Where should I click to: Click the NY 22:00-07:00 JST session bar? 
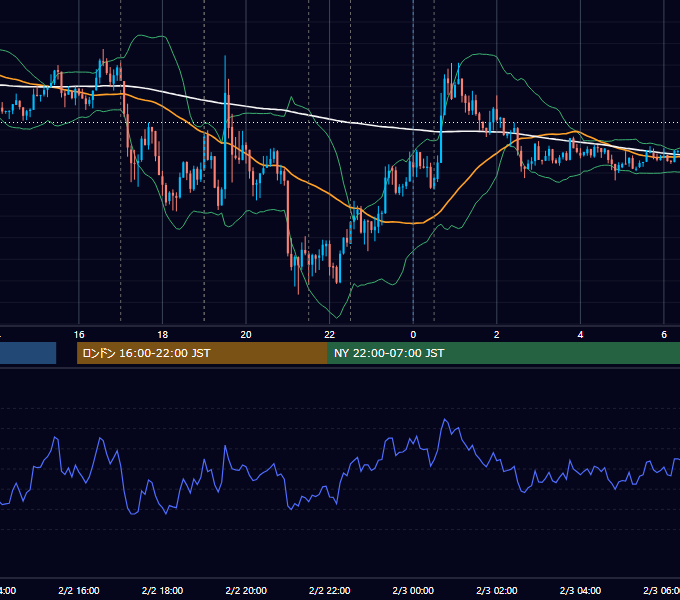coord(503,353)
